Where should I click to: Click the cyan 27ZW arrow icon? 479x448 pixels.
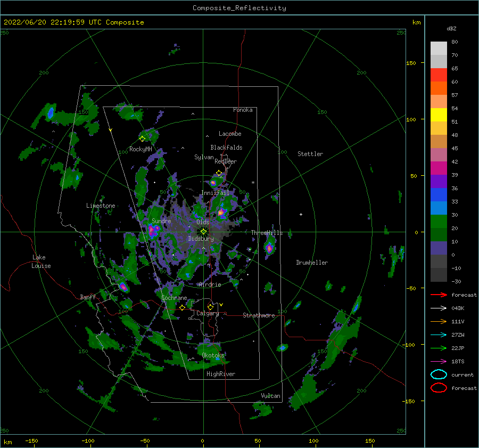(x=439, y=335)
